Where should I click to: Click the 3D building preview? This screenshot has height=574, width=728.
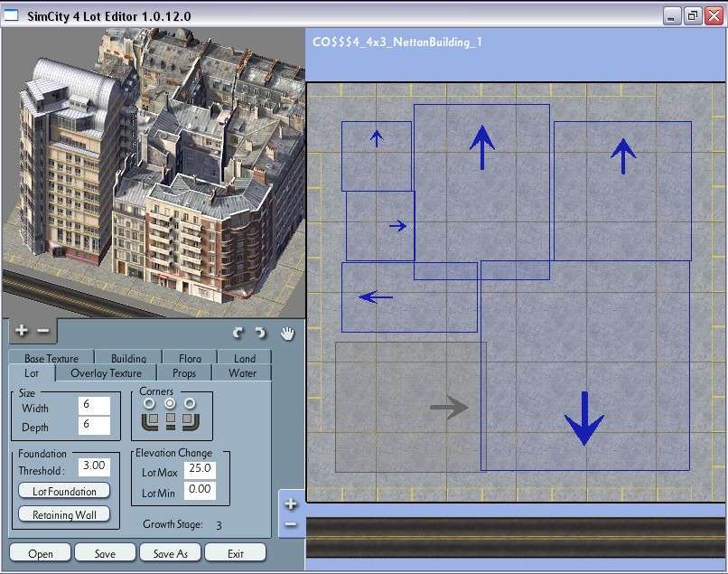coord(154,173)
